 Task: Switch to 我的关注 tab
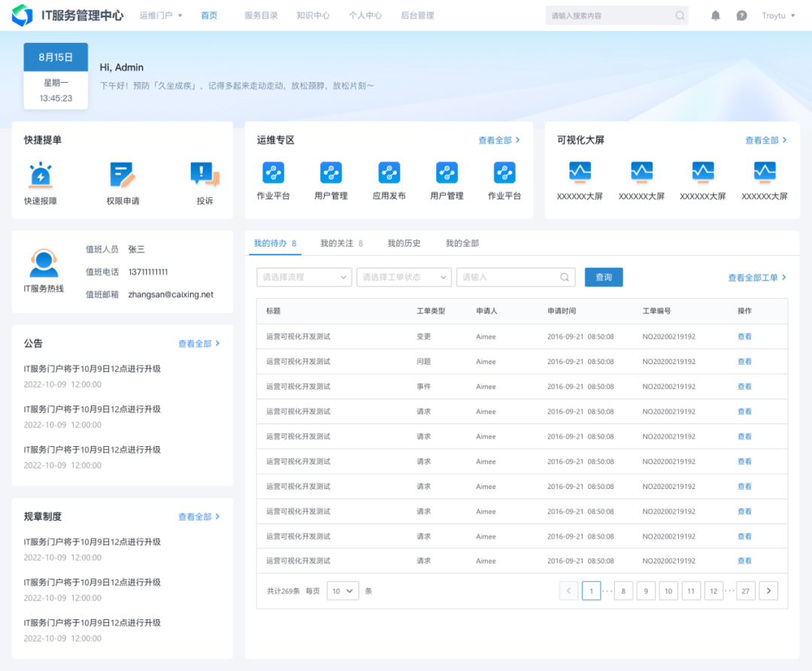coord(341,243)
